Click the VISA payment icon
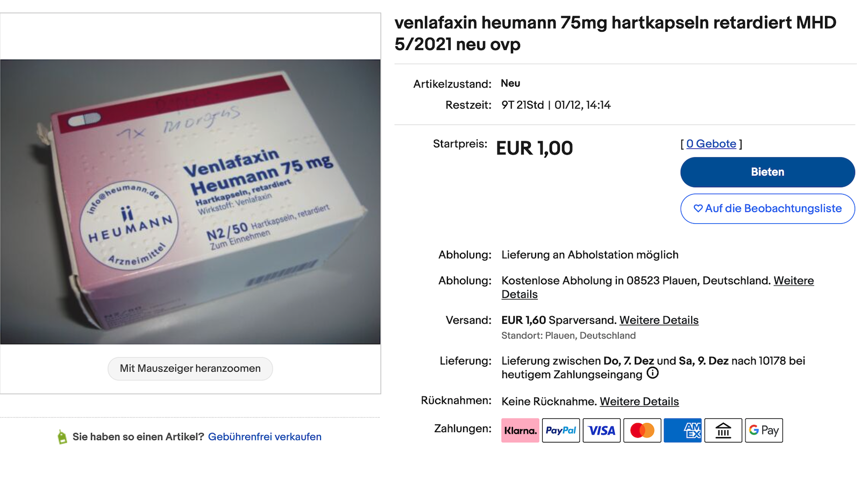The image size is (868, 484). 602,430
